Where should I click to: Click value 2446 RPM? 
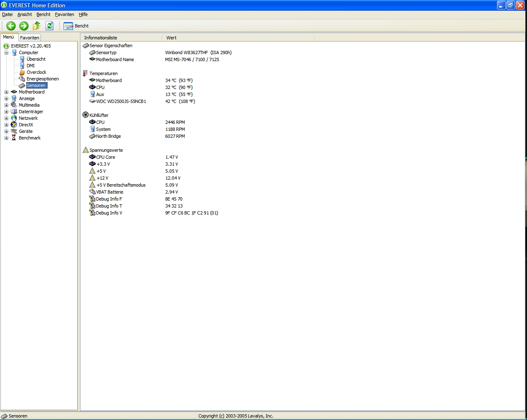[175, 122]
